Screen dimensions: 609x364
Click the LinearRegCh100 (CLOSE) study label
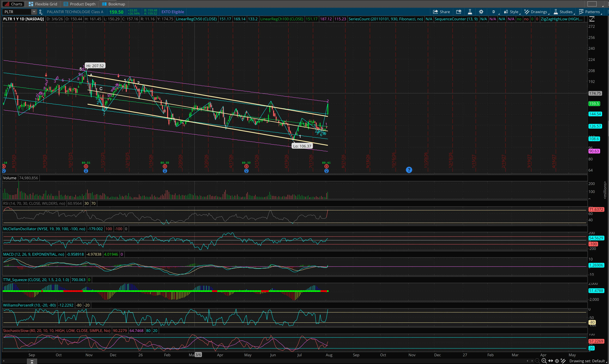coord(282,19)
